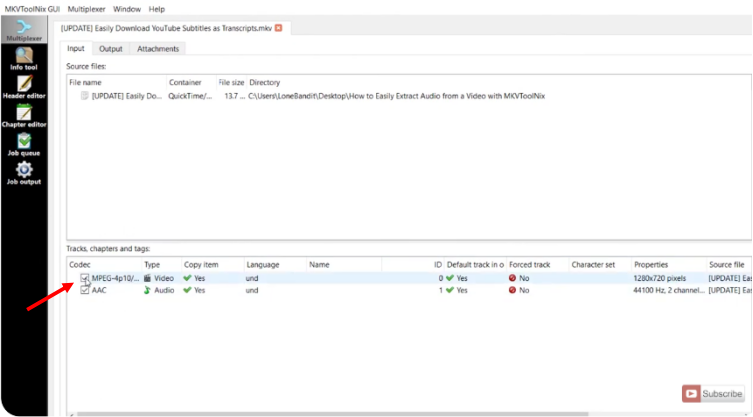Open the Multiplexer menu
753x417 pixels.
(x=86, y=9)
